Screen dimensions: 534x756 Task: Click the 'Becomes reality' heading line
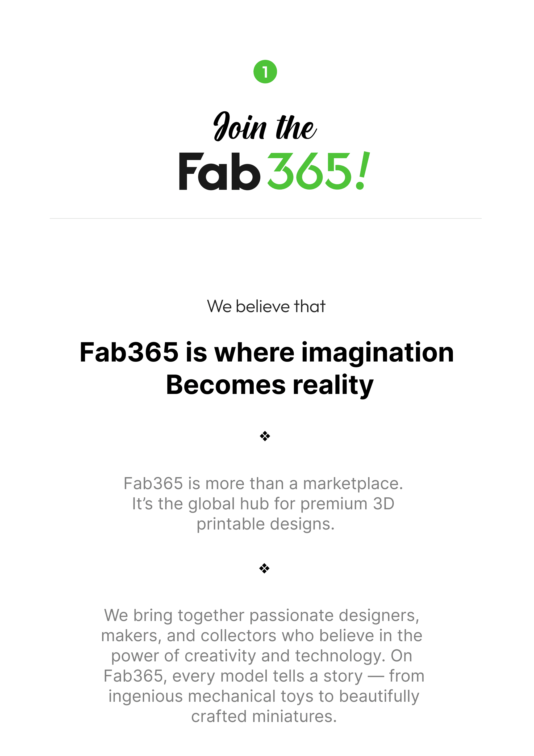(269, 385)
